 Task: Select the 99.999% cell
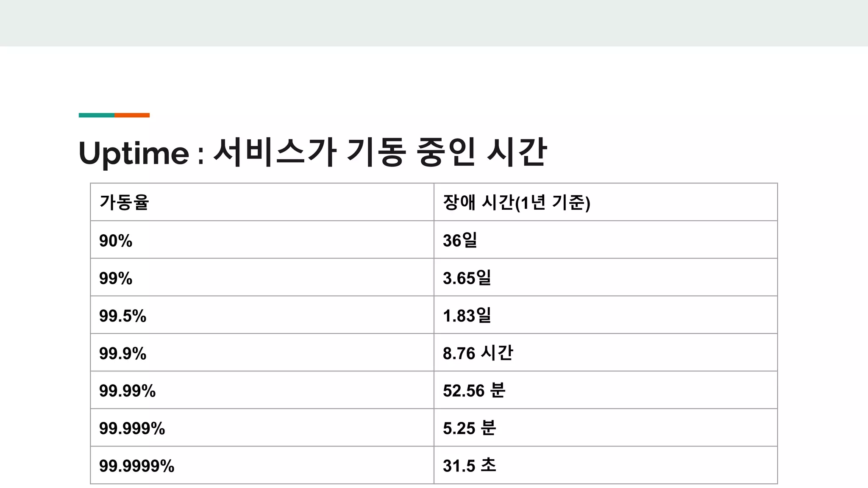[x=262, y=427]
